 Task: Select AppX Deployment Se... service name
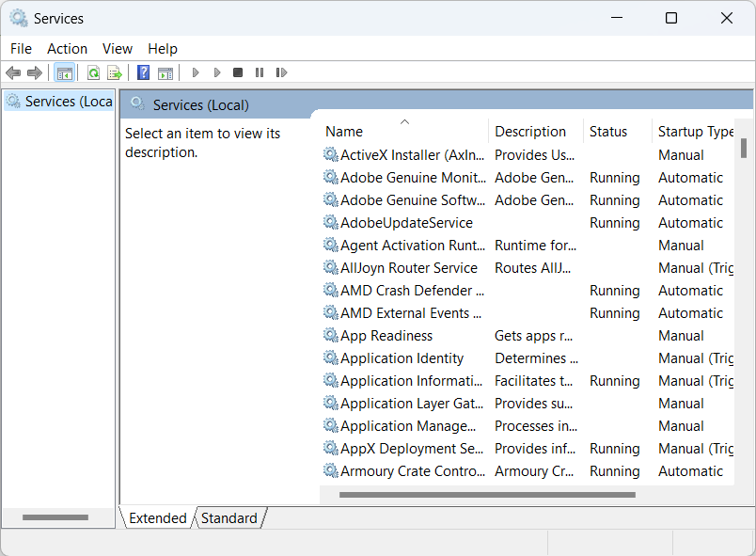click(412, 449)
